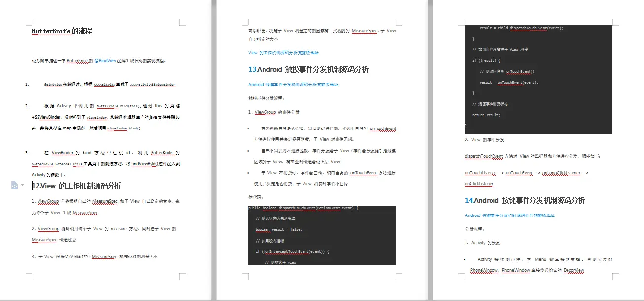Click the paragraph layout icon beside heading 12
Screen dimensions: 644x301
click(x=14, y=185)
